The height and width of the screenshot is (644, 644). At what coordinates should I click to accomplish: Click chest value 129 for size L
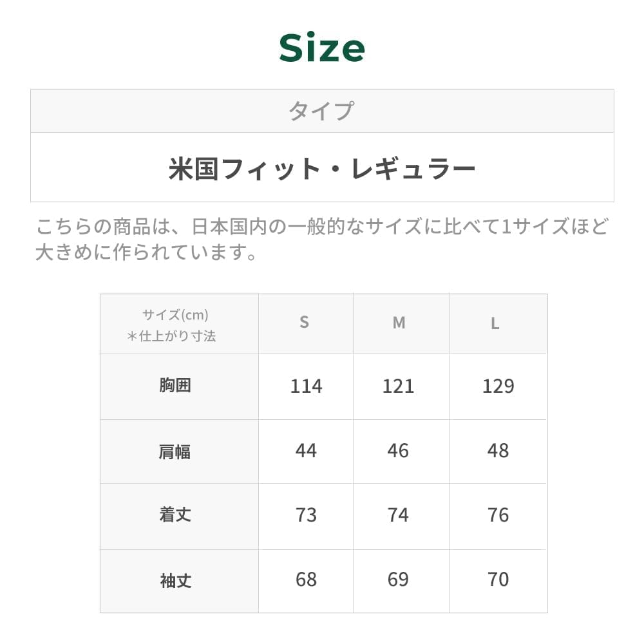pyautogui.click(x=498, y=386)
